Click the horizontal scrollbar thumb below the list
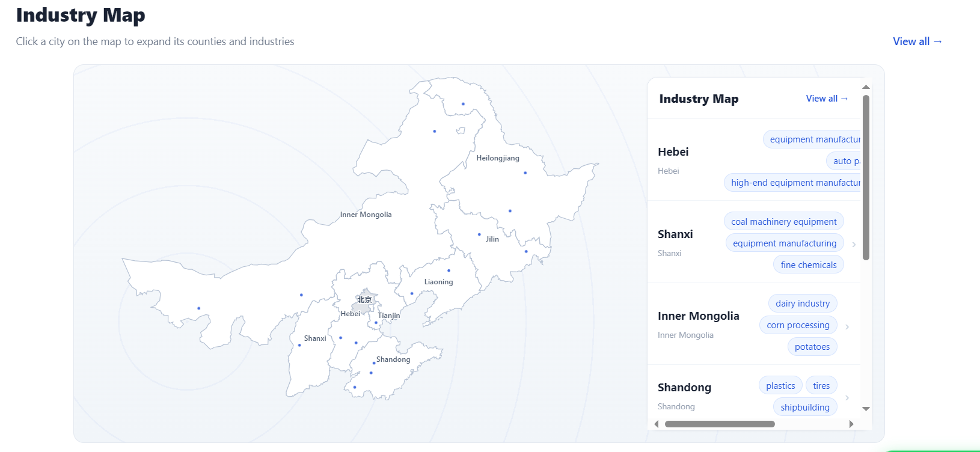This screenshot has height=452, width=980. click(x=720, y=424)
